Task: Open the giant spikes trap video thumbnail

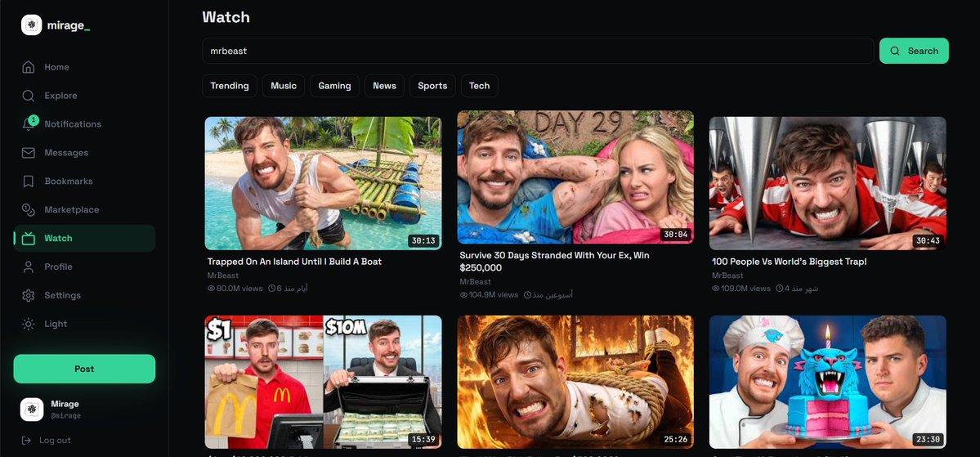Action: point(827,183)
